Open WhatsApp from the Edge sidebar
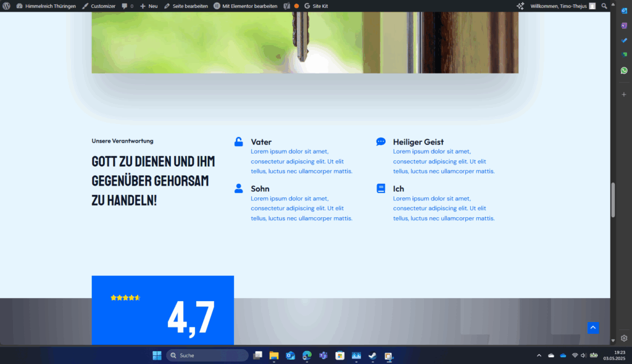Viewport: 632px width, 364px height. (x=623, y=70)
